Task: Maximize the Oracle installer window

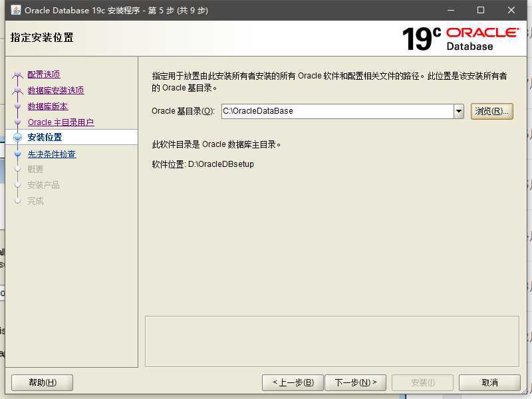Action: 481,10
